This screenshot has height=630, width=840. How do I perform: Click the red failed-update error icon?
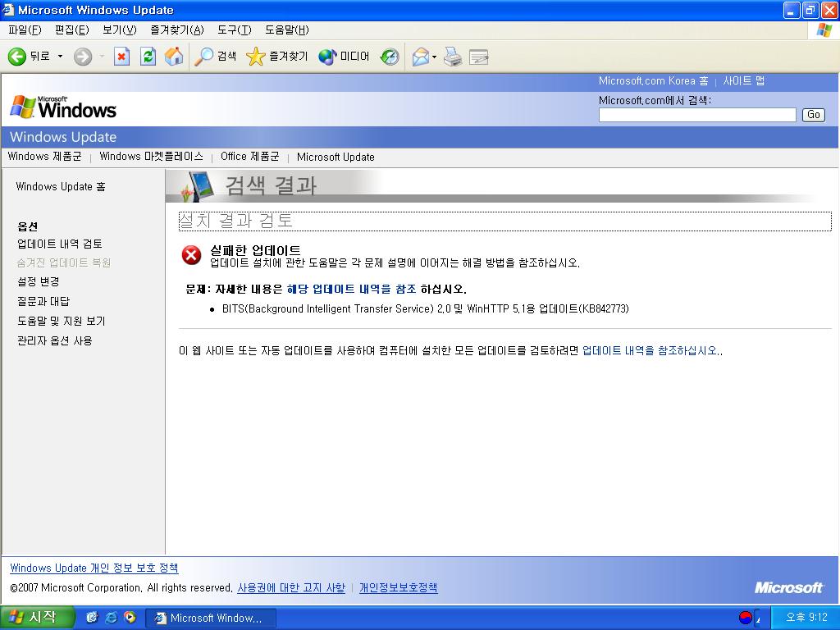pyautogui.click(x=191, y=255)
